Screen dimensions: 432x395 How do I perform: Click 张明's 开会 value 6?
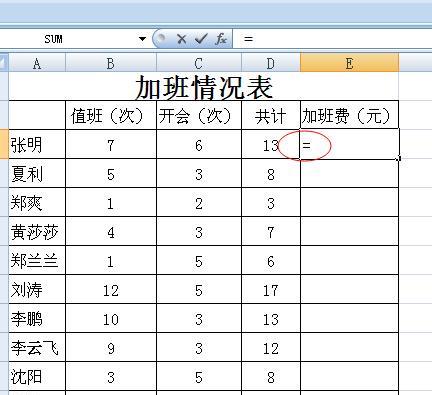tap(199, 144)
